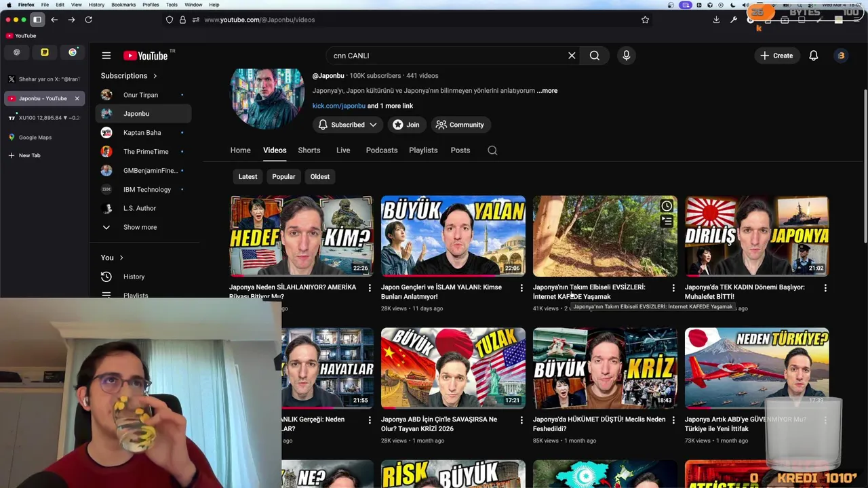Switch to the Posts channel tab
868x488 pixels.
tap(460, 150)
